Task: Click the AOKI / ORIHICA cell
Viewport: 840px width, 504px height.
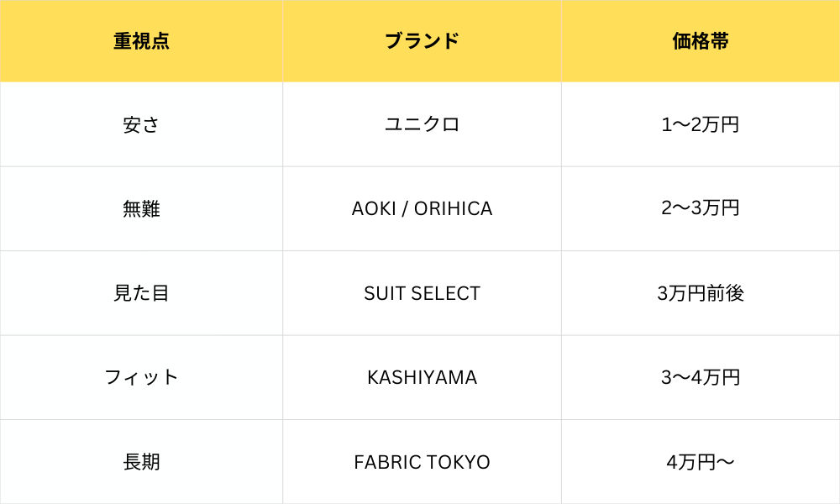Action: tap(422, 208)
